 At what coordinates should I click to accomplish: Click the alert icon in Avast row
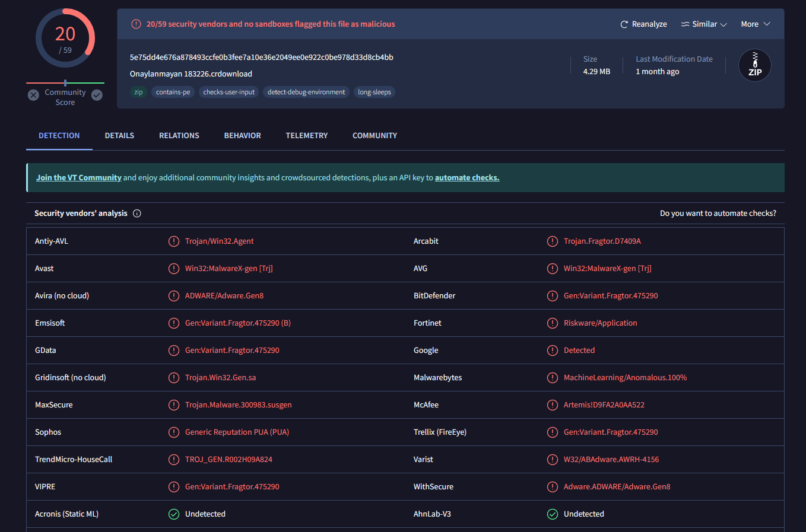pyautogui.click(x=174, y=269)
